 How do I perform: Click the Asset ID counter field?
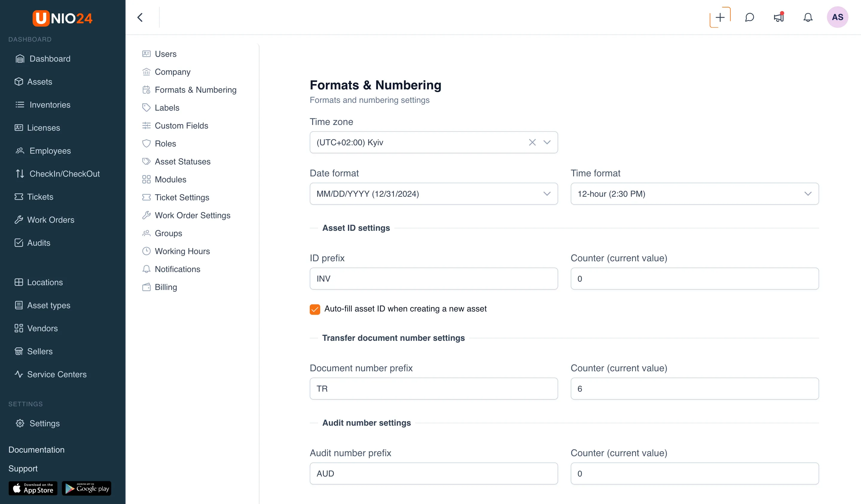click(x=694, y=279)
